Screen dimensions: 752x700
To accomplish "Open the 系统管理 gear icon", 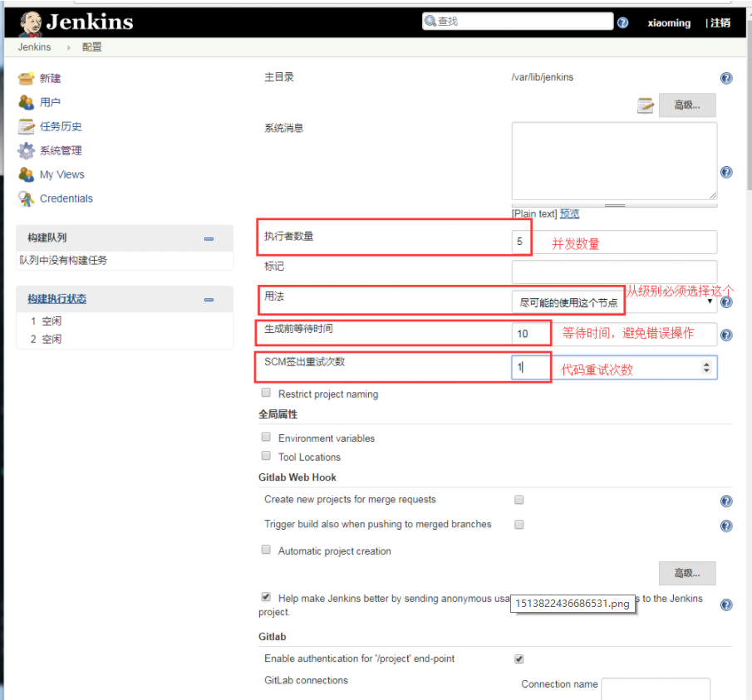I will point(26,150).
